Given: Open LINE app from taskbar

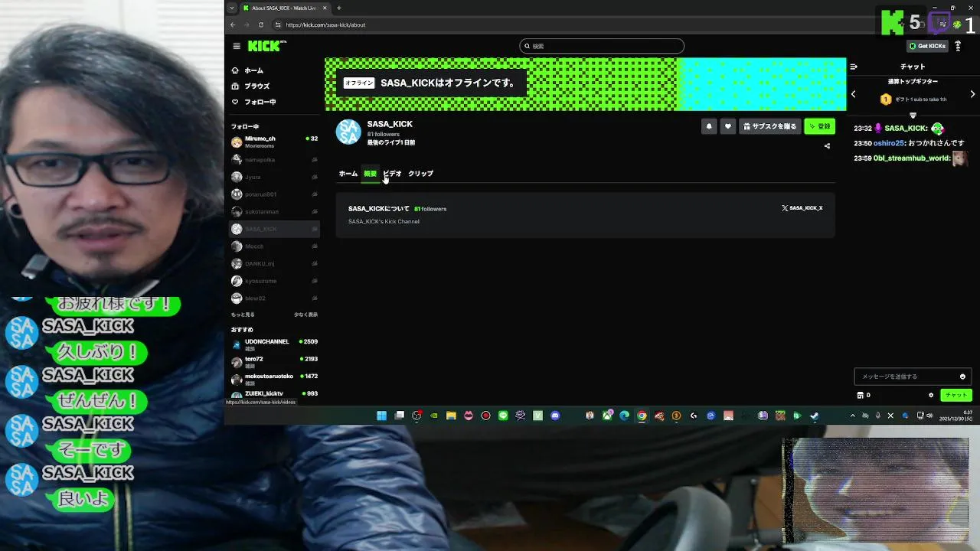Looking at the screenshot, I should tap(503, 416).
